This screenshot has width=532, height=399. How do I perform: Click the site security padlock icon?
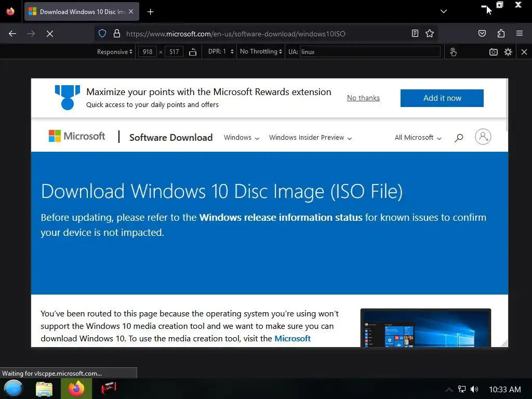point(117,34)
